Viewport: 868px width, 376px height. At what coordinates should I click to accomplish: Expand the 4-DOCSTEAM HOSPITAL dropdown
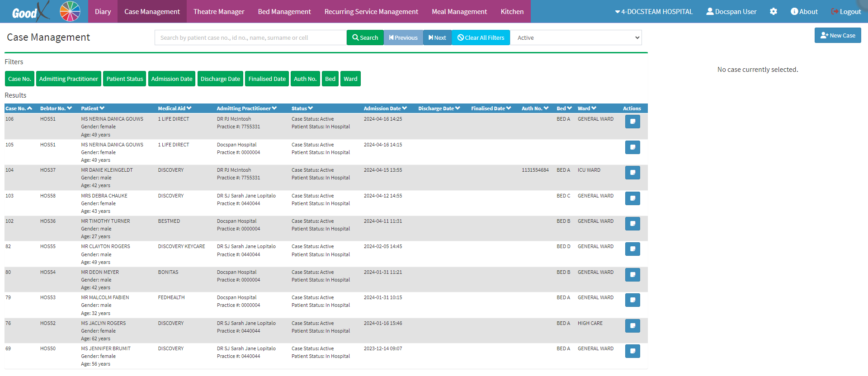(x=654, y=12)
